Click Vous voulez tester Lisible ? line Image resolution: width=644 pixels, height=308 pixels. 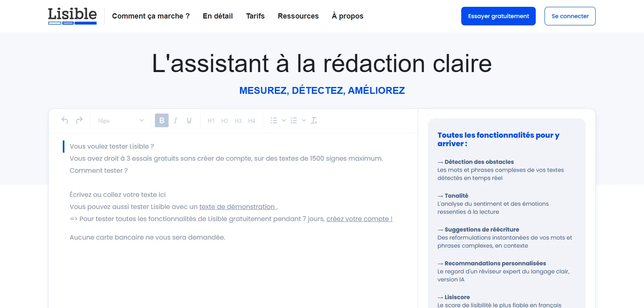tap(112, 146)
